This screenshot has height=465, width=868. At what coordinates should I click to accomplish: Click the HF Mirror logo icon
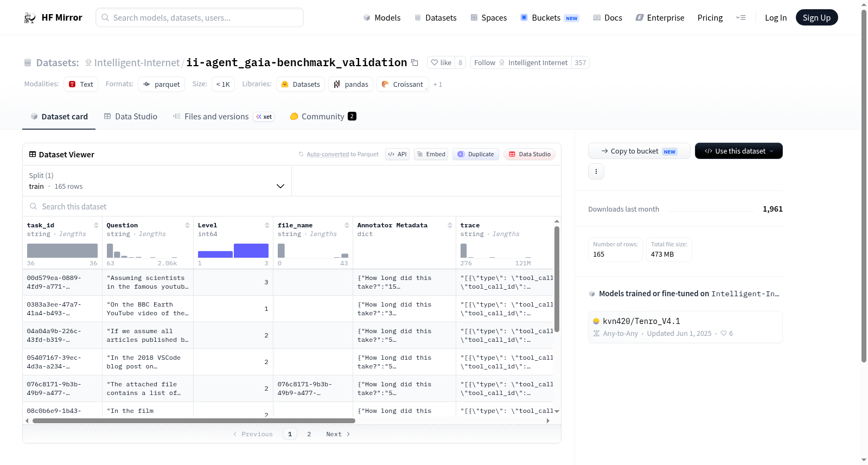pos(30,18)
